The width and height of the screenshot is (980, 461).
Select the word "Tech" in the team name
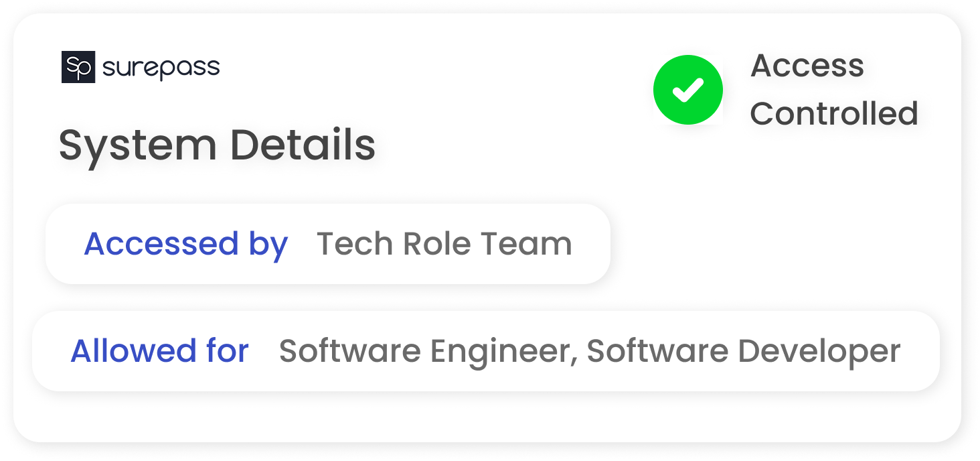(353, 243)
